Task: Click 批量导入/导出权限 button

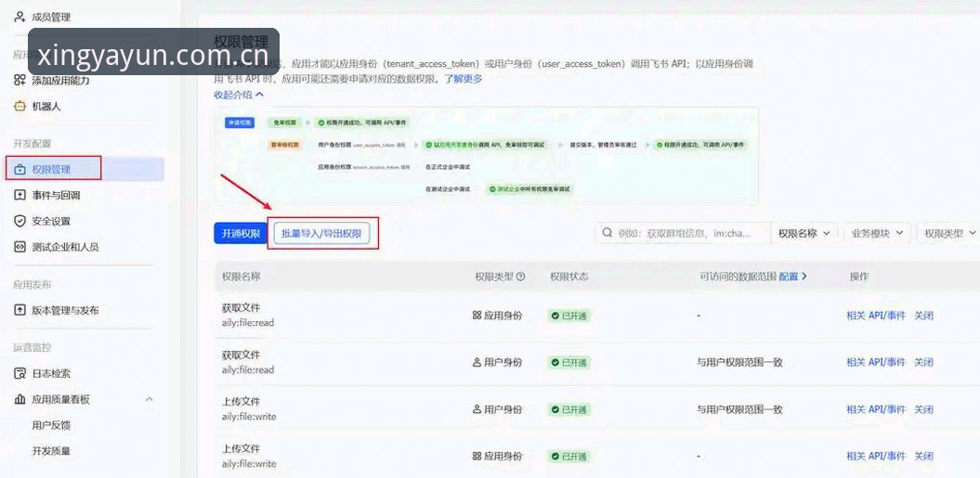Action: (321, 233)
